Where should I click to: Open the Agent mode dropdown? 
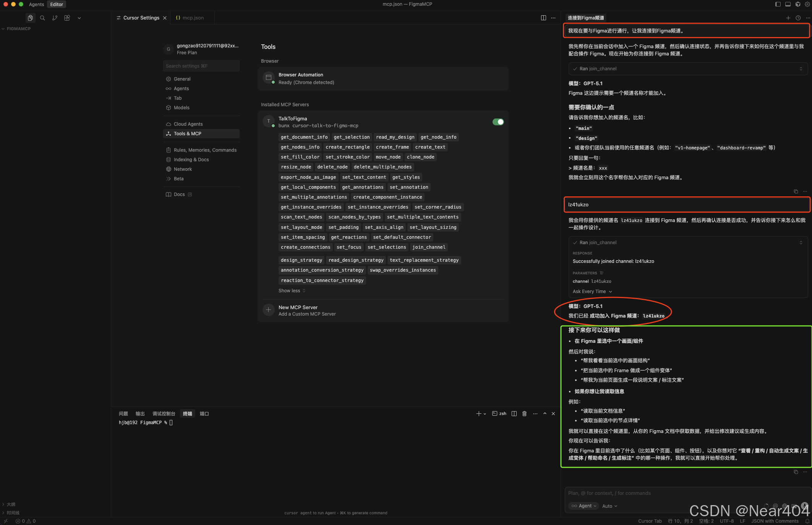pyautogui.click(x=584, y=506)
